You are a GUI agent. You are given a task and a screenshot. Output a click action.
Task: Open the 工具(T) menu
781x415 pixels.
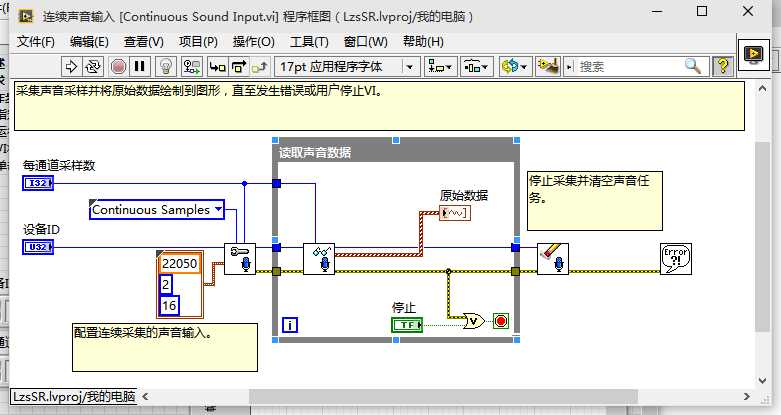pos(309,41)
